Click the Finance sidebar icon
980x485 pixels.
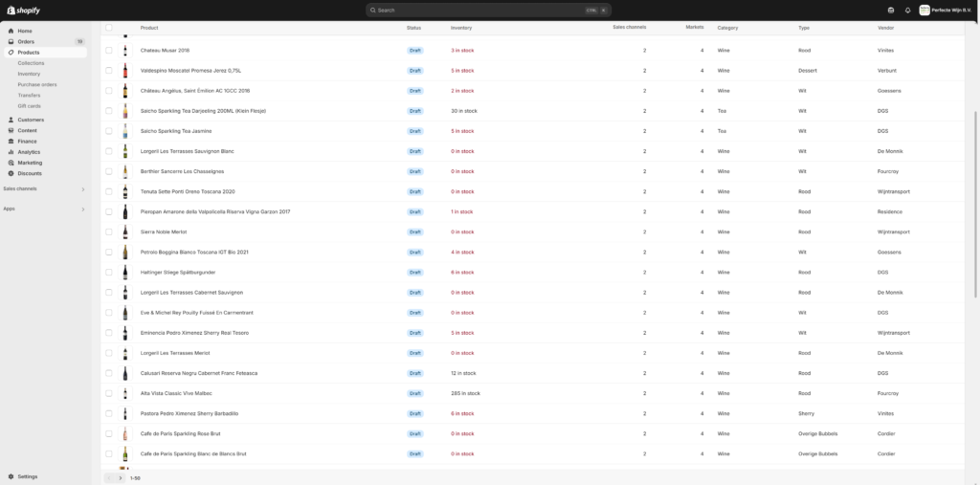click(11, 142)
